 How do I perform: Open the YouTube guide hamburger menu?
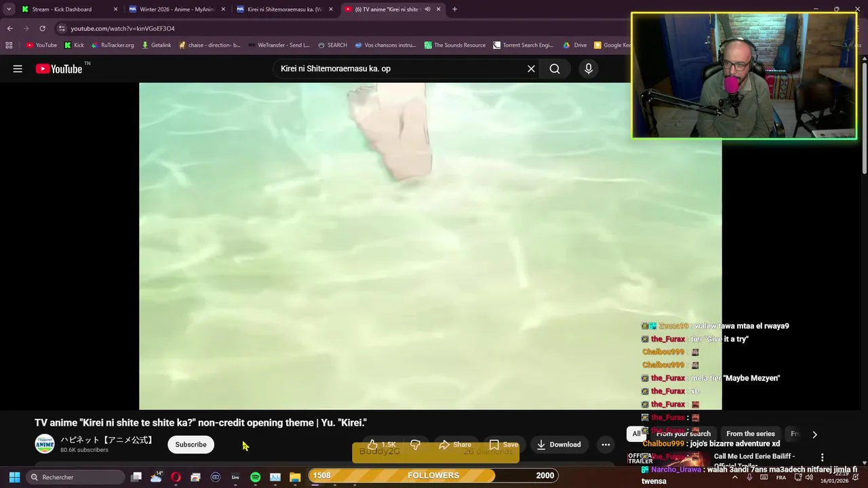[x=18, y=68]
